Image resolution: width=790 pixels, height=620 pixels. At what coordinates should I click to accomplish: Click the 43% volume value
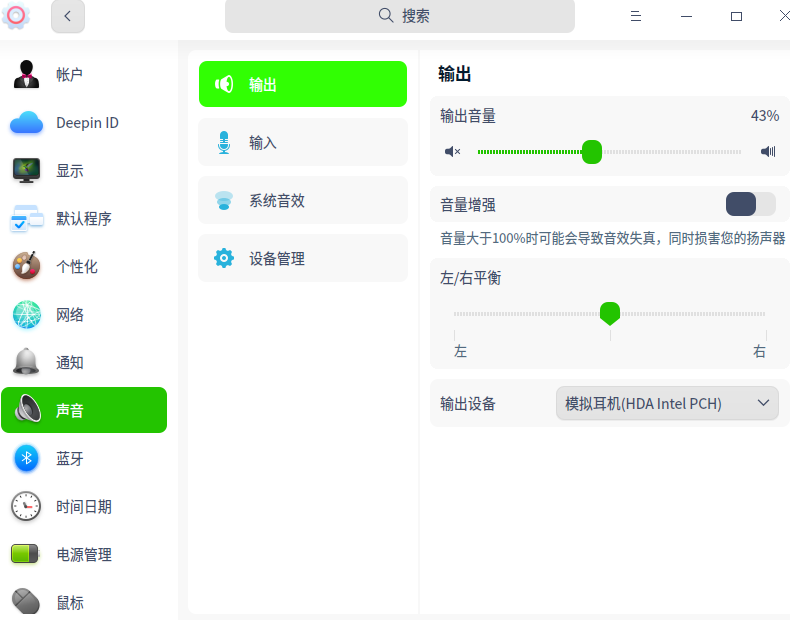[x=765, y=116]
